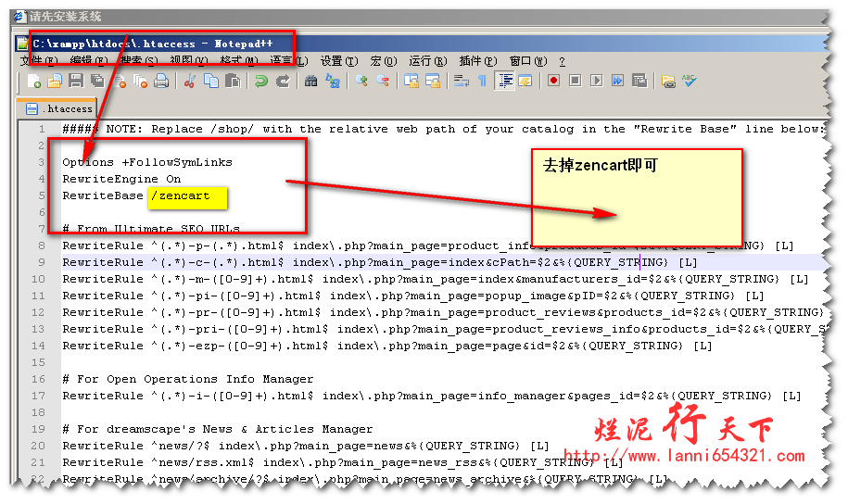Toggle word wrap toolbar button

461,82
